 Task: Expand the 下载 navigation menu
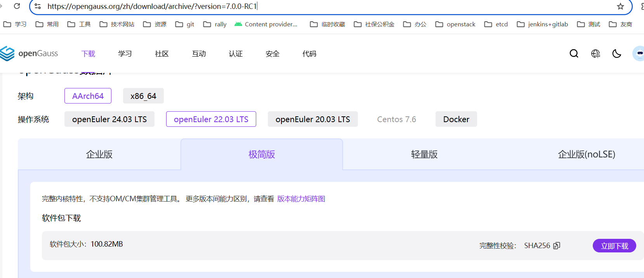click(x=88, y=54)
